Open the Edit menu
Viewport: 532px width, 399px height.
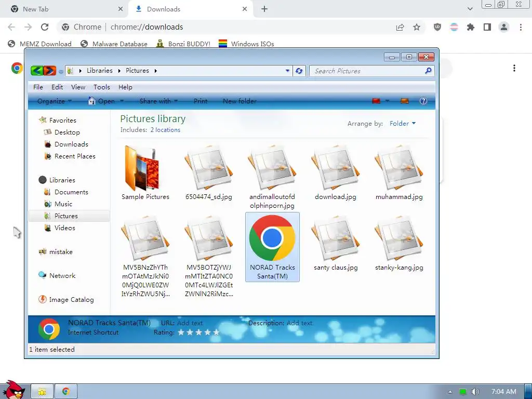point(57,87)
